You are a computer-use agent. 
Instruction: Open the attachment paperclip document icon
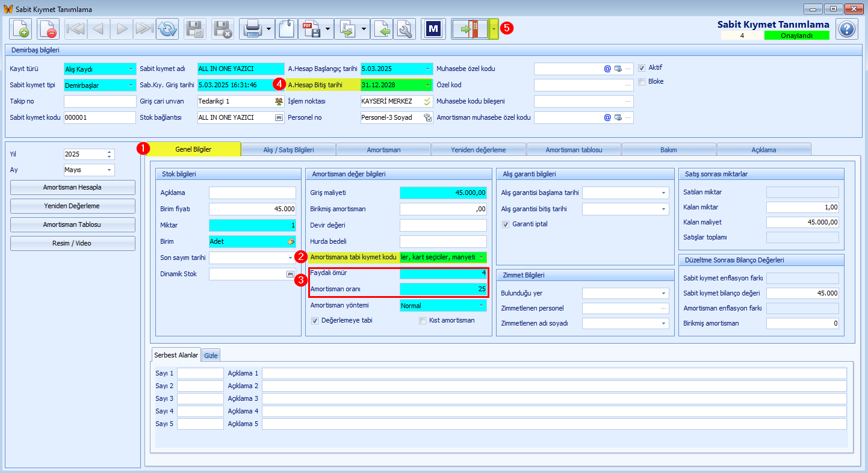click(287, 29)
